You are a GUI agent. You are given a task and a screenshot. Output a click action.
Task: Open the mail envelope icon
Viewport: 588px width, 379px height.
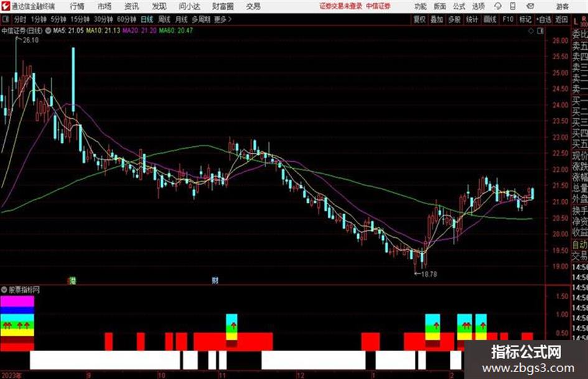530,6
